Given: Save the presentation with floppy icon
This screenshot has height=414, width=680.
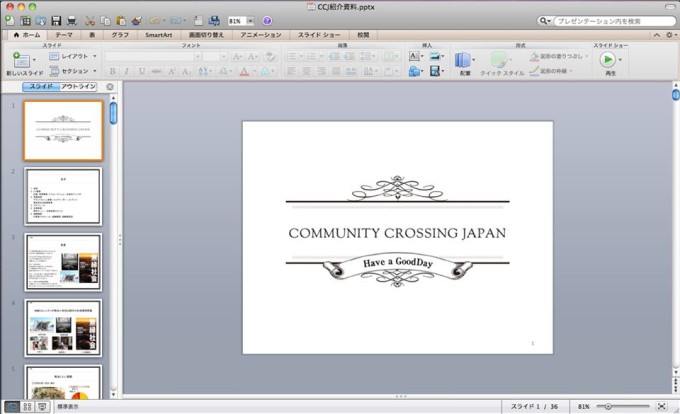Looking at the screenshot, I should pyautogui.click(x=56, y=20).
